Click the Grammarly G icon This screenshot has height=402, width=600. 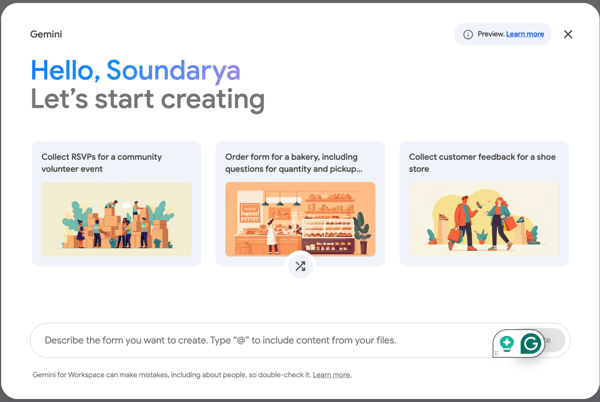point(531,343)
